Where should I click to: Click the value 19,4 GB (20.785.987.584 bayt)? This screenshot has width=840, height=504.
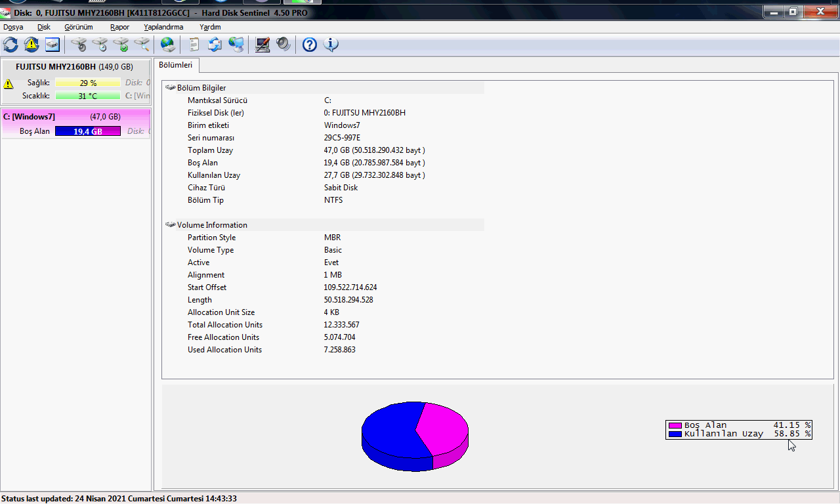click(375, 163)
